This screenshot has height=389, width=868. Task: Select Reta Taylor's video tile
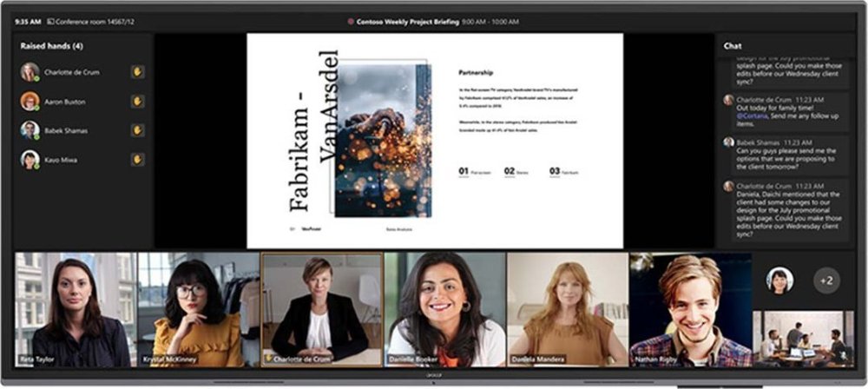(x=76, y=309)
